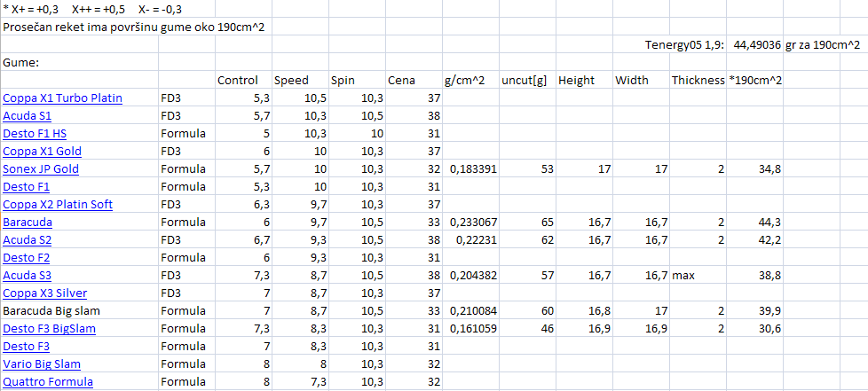Open the Coppa X1 Gold link
Screen dimensions: 868x391
pos(42,152)
